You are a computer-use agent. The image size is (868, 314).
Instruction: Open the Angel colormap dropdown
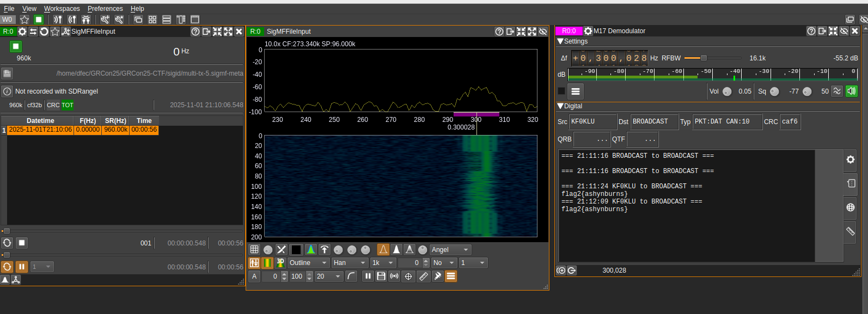click(x=450, y=250)
